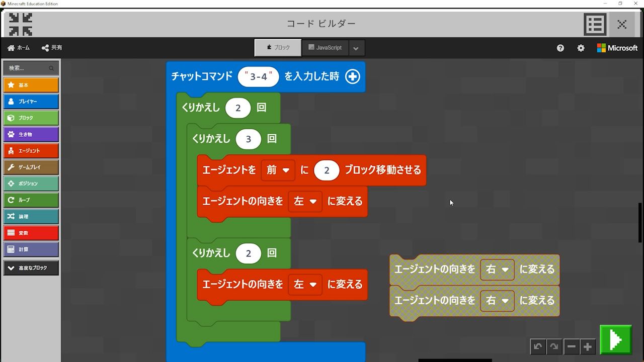The height and width of the screenshot is (362, 644).
Task: Open the list view icon in title bar
Action: click(x=595, y=24)
